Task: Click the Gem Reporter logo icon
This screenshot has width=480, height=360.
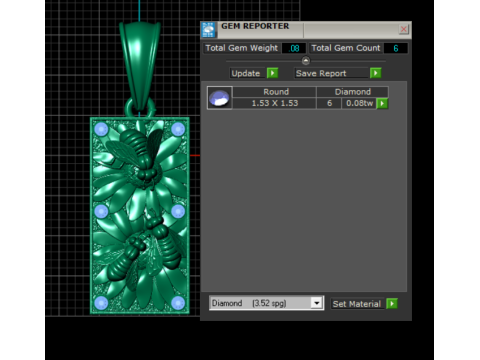Action: 209,30
